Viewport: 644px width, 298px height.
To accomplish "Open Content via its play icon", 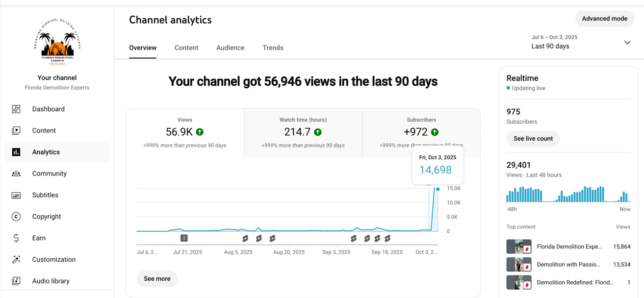I will click(16, 131).
